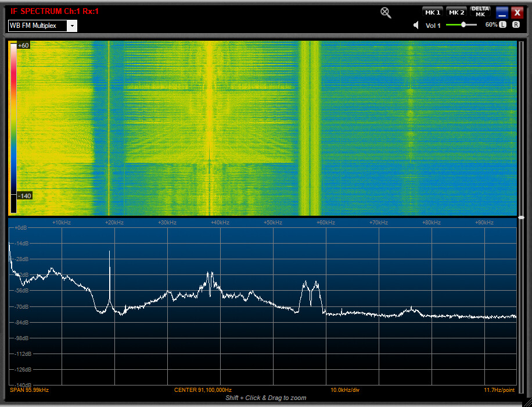
Task: Click the waterfall/spectrum splitter handle
Action: pyautogui.click(x=521, y=217)
